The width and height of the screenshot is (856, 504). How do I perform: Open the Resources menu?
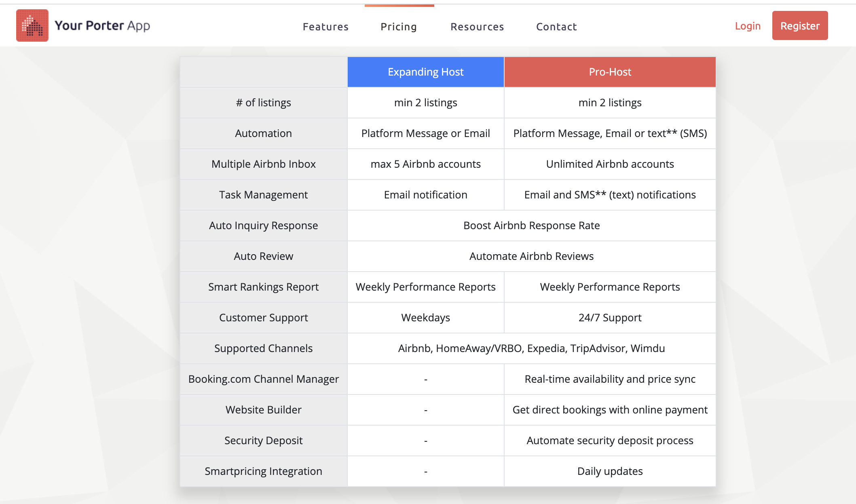477,27
